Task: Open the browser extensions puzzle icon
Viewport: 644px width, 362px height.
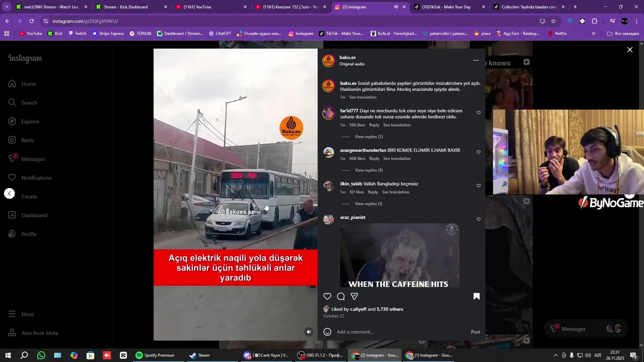Action: [x=594, y=21]
